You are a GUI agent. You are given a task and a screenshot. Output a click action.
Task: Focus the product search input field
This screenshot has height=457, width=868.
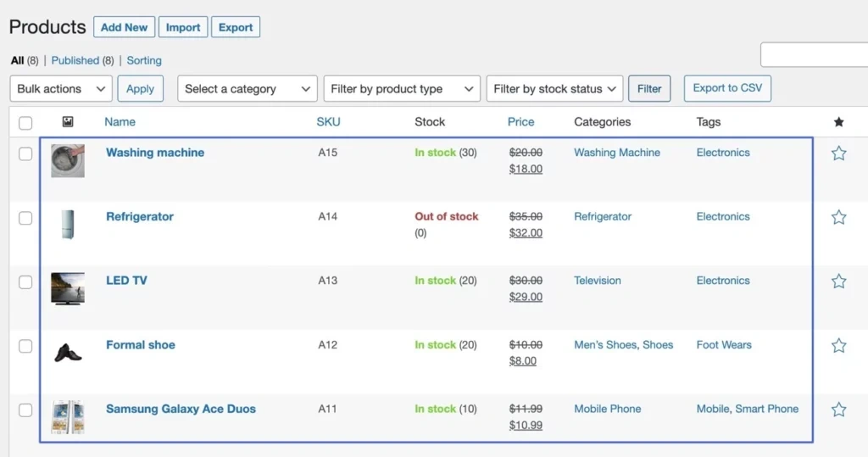[x=814, y=54]
